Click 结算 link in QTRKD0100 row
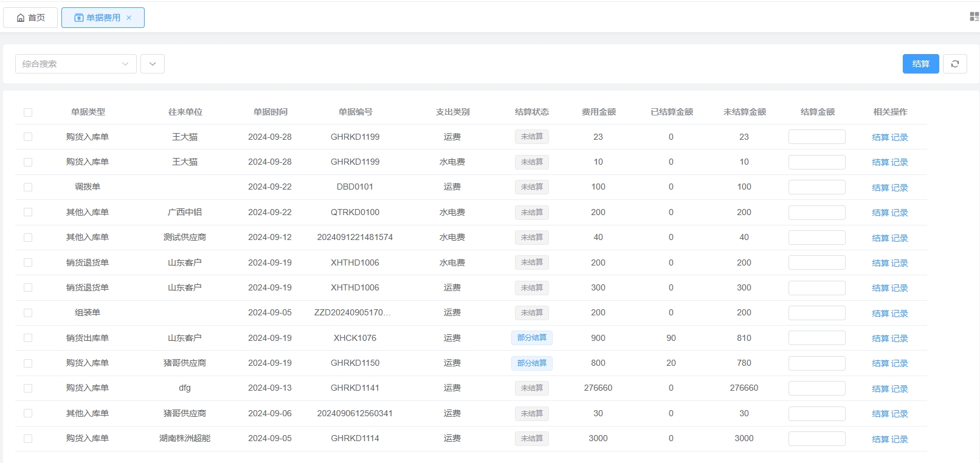Screen dimensions: 980x463 tap(880, 213)
